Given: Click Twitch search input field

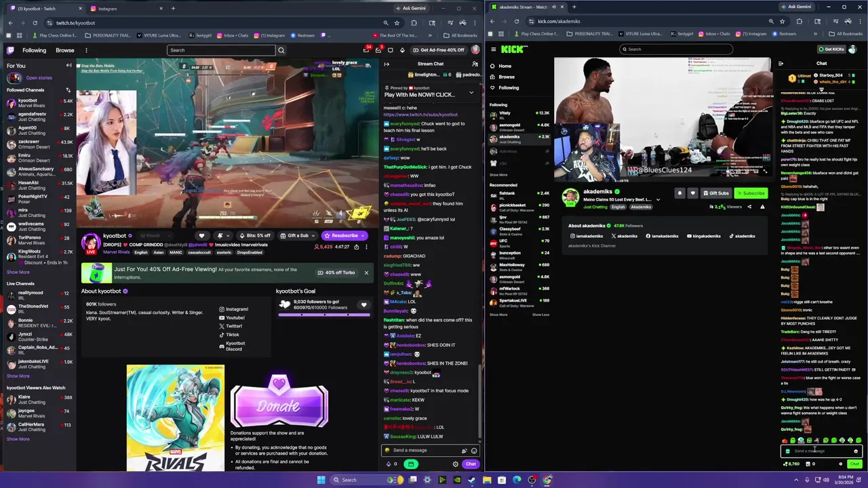Looking at the screenshot, I should click(x=221, y=50).
